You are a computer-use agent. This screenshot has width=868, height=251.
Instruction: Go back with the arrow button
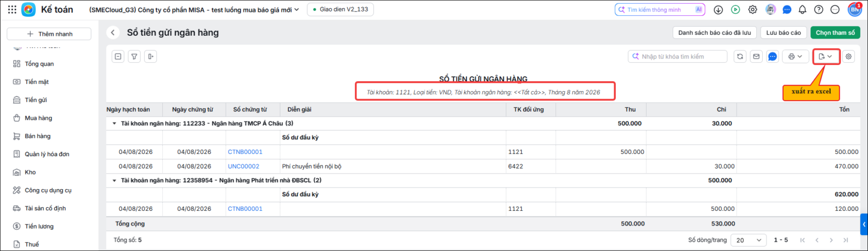tap(113, 33)
